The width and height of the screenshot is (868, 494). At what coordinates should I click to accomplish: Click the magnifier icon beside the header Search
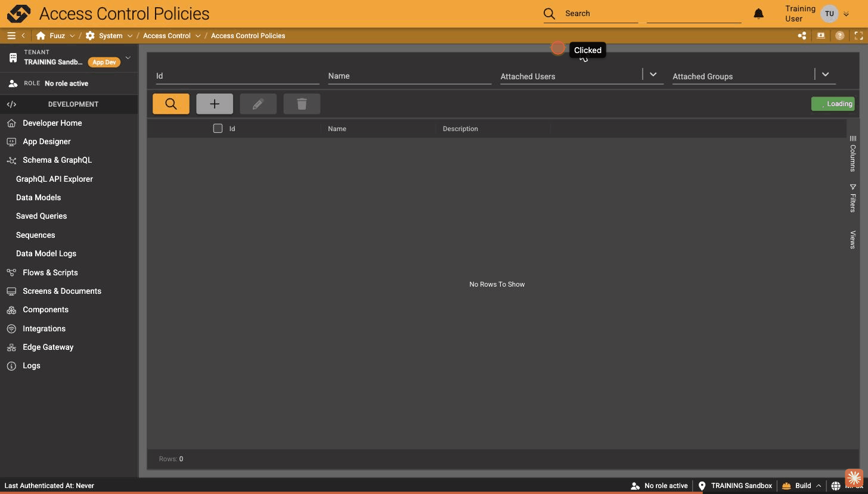pyautogui.click(x=549, y=13)
